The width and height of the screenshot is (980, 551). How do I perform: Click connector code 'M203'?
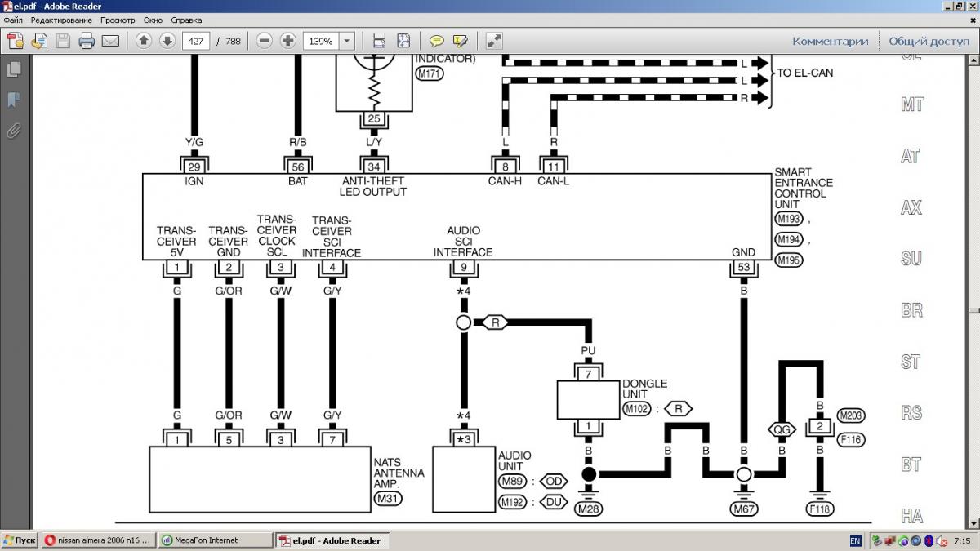[x=851, y=415]
